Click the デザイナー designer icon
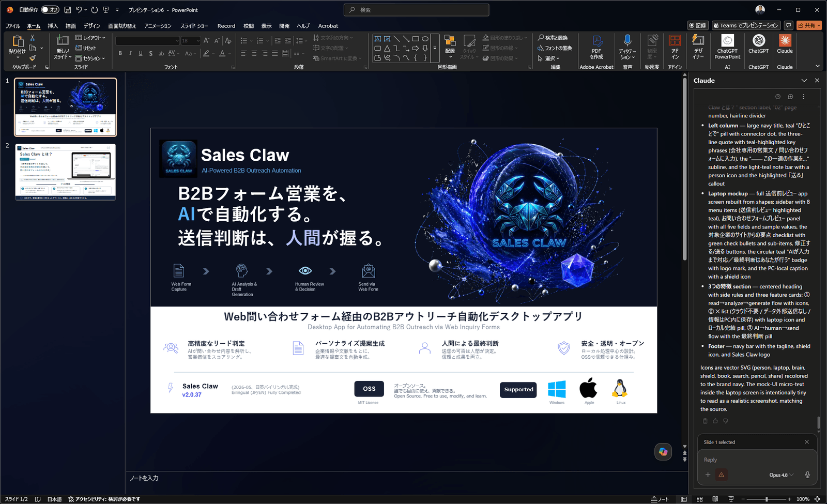The image size is (827, 504). point(698,41)
